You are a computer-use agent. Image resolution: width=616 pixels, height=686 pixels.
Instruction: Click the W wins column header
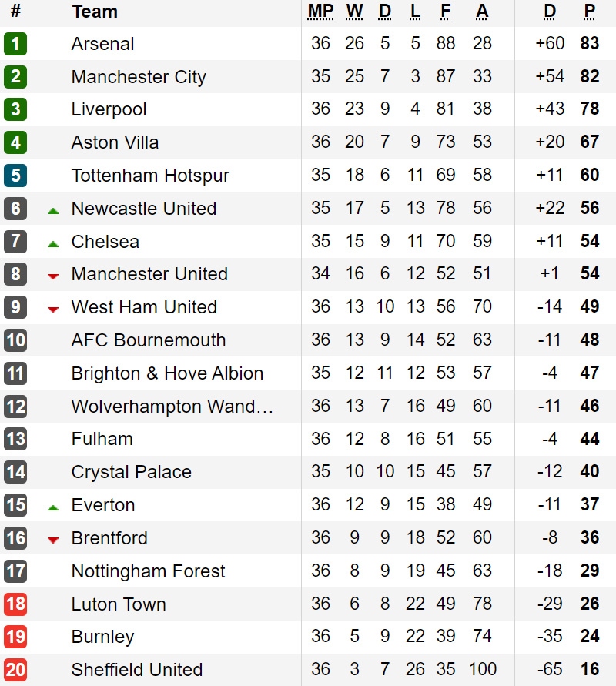[x=354, y=12]
